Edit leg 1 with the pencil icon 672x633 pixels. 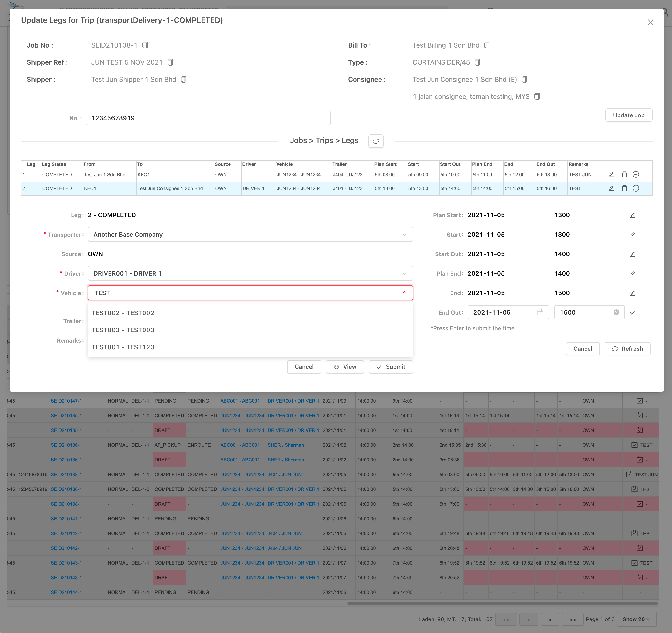click(611, 174)
